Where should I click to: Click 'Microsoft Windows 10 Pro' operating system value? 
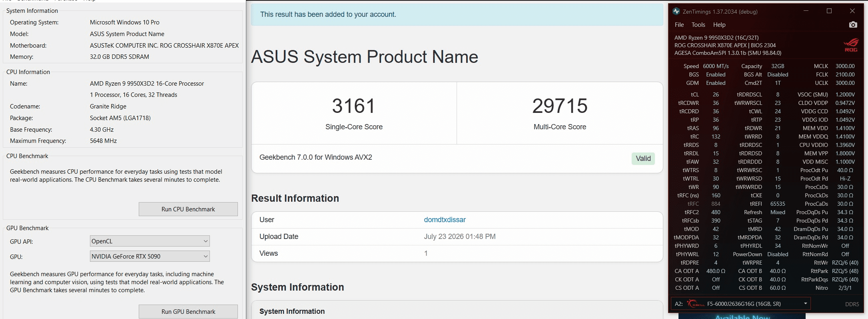click(125, 22)
